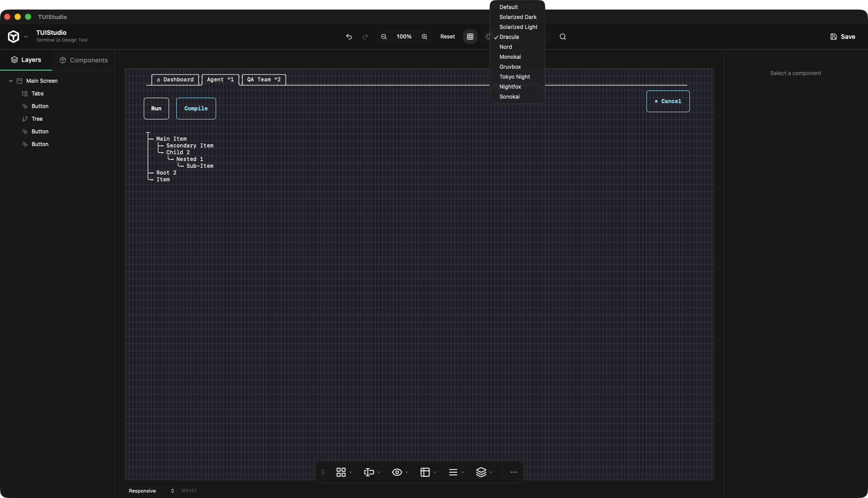Toggle the eye preview icon in bottom toolbar
This screenshot has width=868, height=498.
[397, 472]
